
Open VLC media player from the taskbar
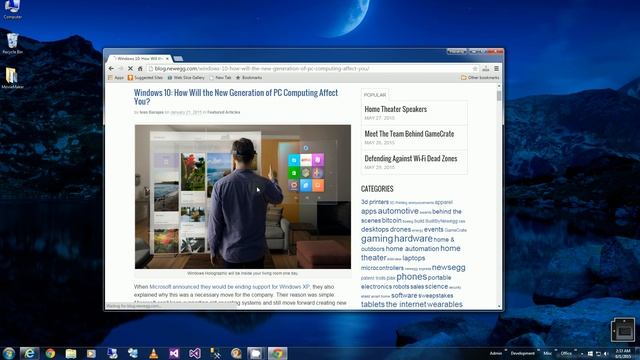click(x=153, y=353)
